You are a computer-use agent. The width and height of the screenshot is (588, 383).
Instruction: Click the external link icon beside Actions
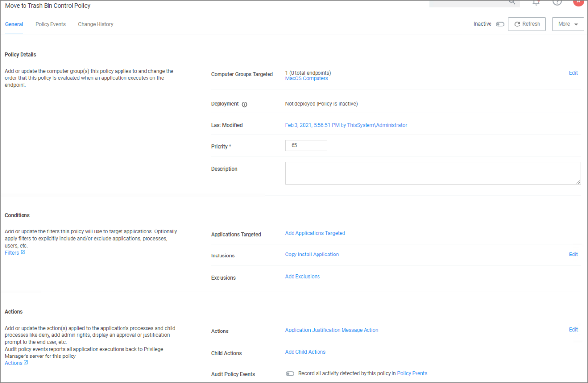coord(26,363)
